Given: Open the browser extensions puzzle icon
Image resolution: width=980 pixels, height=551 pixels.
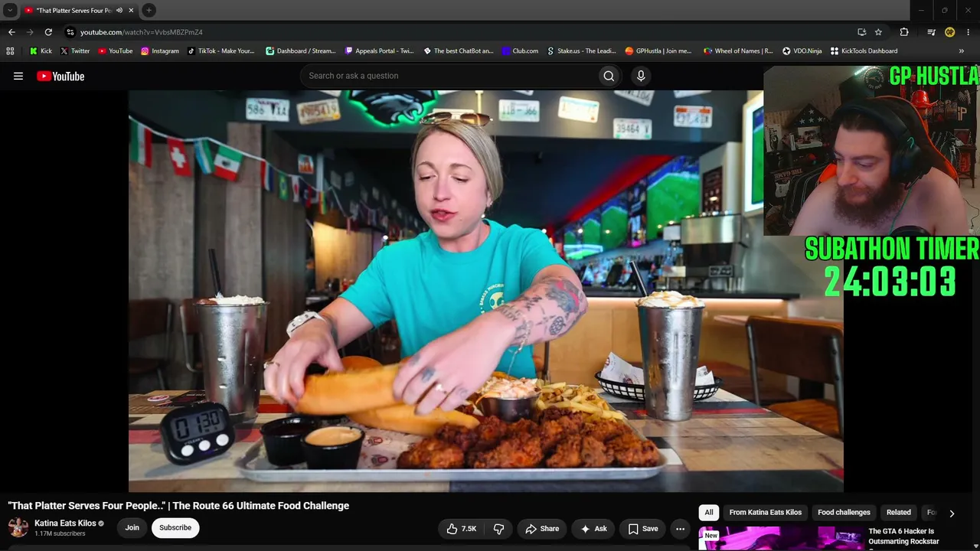Looking at the screenshot, I should point(904,32).
